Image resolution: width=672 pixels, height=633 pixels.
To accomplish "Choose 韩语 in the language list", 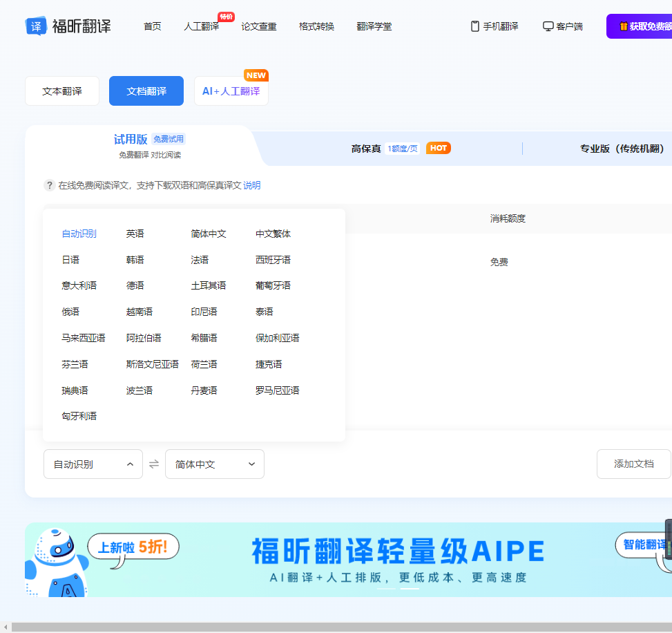I will click(x=135, y=260).
